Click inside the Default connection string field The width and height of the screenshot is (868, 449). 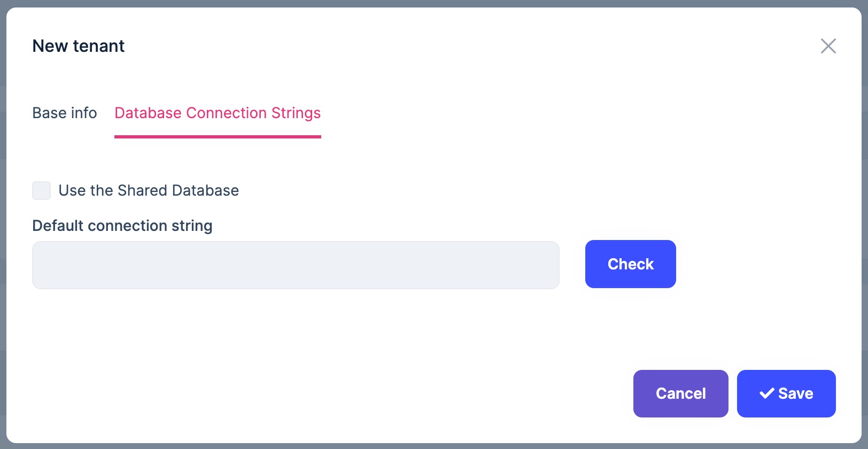[296, 265]
